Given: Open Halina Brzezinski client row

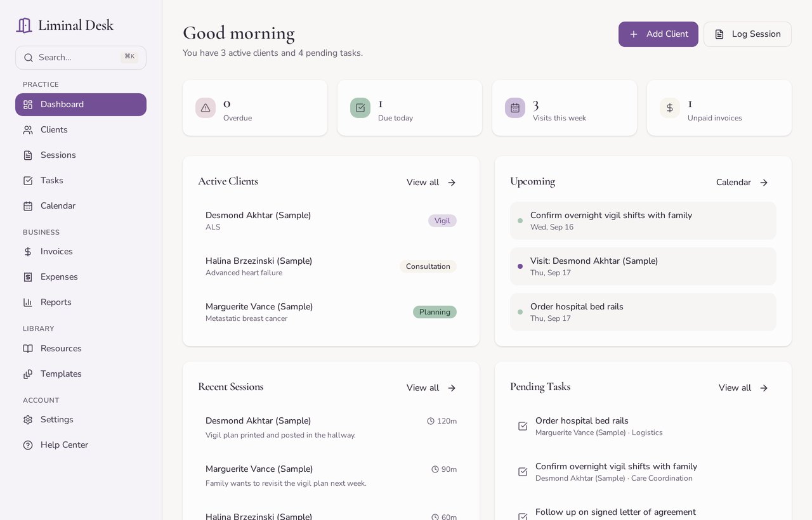Looking at the screenshot, I should tap(331, 266).
